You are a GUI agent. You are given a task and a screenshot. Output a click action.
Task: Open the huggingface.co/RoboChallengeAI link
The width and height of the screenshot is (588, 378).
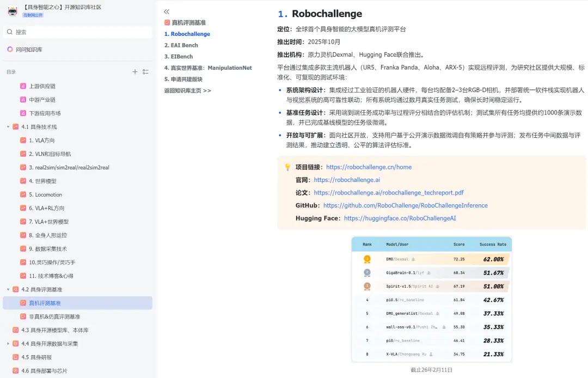pos(400,218)
